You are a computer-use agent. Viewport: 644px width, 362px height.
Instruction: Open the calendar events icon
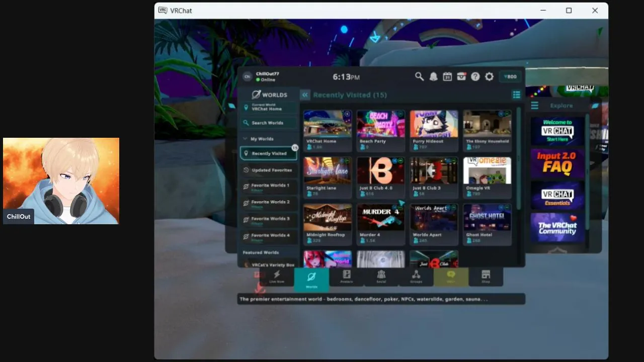(x=447, y=76)
